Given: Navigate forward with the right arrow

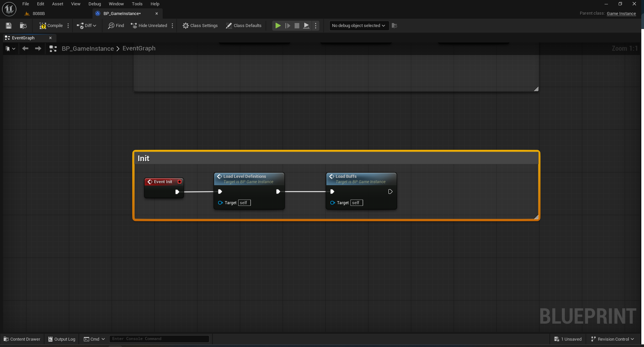Looking at the screenshot, I should point(38,49).
